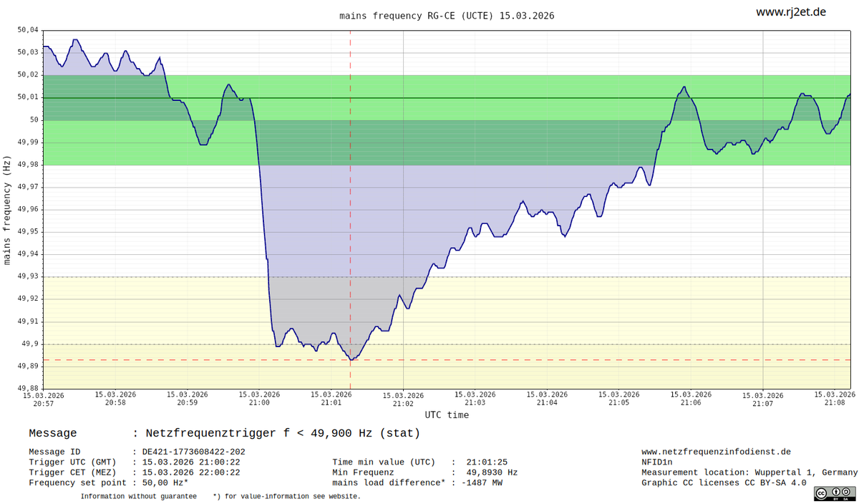Click the 'Netzfrequenztrigger f < 49,900 Hz (stat)' message
The width and height of the screenshot is (859, 504).
[x=283, y=433]
